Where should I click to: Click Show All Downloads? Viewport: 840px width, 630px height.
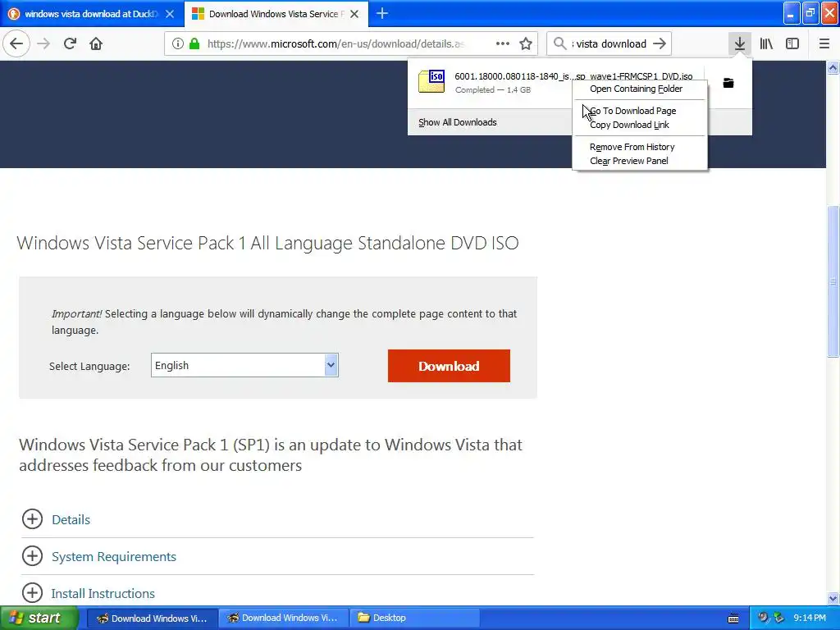tap(458, 122)
